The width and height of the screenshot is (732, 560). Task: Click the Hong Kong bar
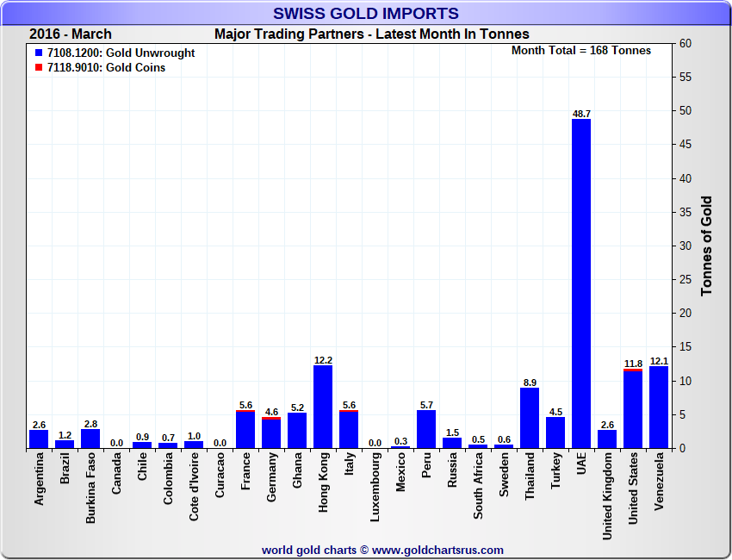click(x=323, y=407)
